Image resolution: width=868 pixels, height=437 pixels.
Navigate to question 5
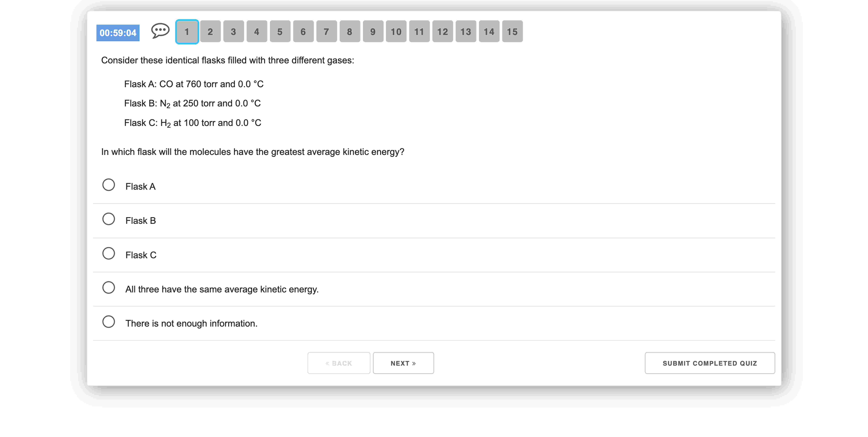click(x=280, y=32)
